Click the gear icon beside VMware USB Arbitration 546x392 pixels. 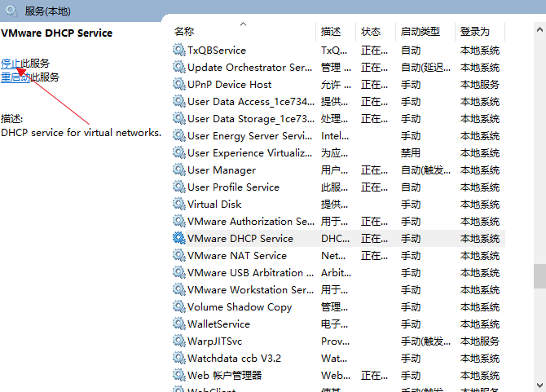[179, 272]
